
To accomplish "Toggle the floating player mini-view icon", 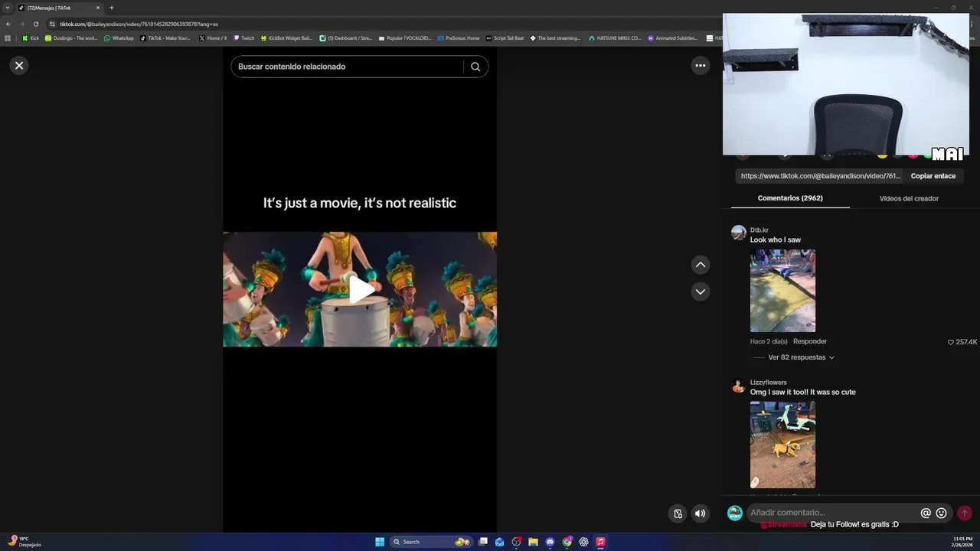I will [x=678, y=514].
